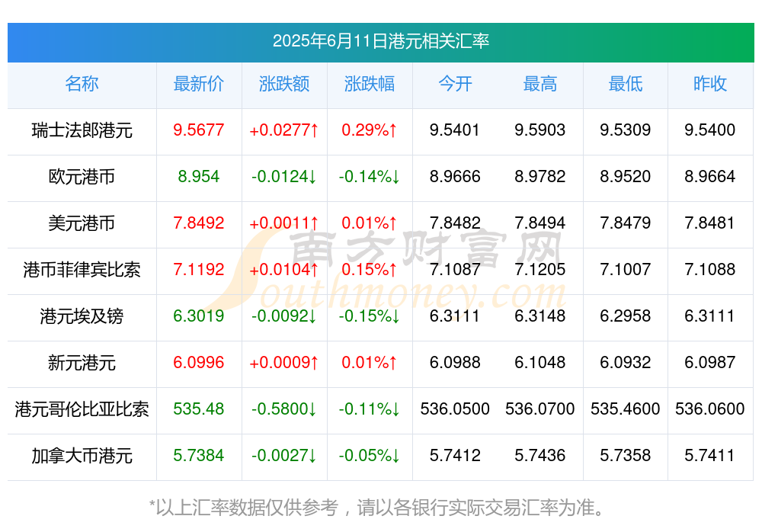Select the 欧元港币 row name
Screen dimensions: 762x532
82,177
